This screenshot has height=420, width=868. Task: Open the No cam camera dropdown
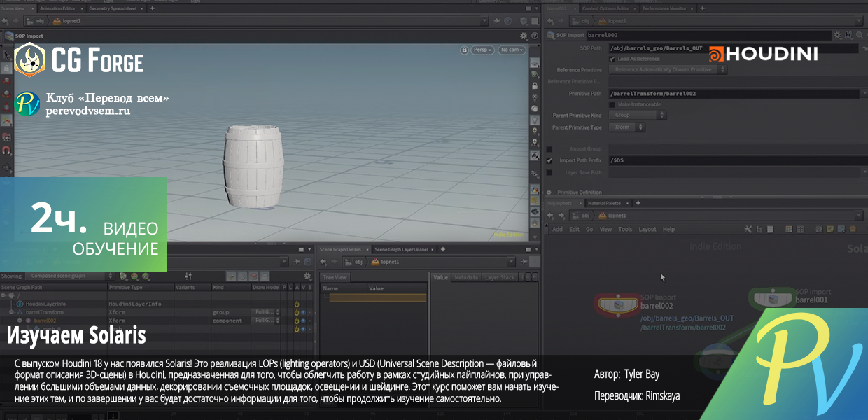pyautogui.click(x=510, y=50)
